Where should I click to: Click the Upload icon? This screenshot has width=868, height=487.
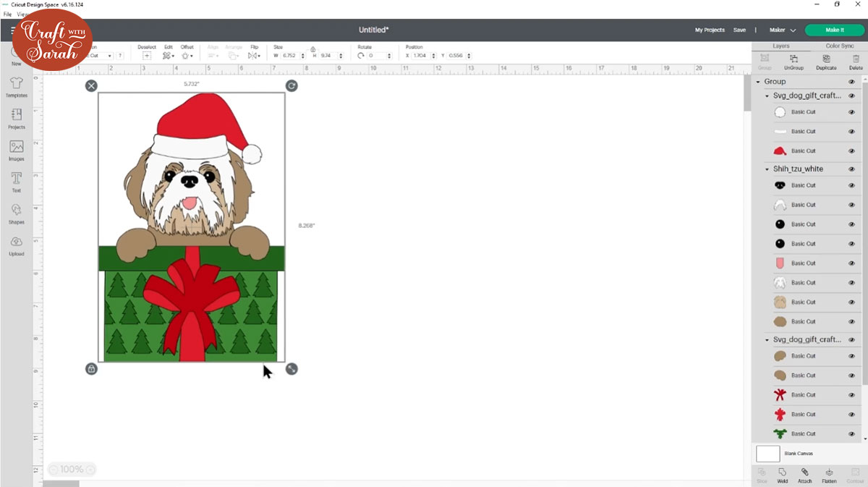pos(17,245)
